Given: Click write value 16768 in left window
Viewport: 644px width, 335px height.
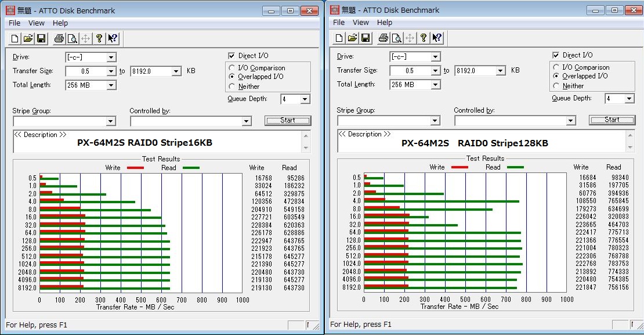Looking at the screenshot, I should coord(263,178).
